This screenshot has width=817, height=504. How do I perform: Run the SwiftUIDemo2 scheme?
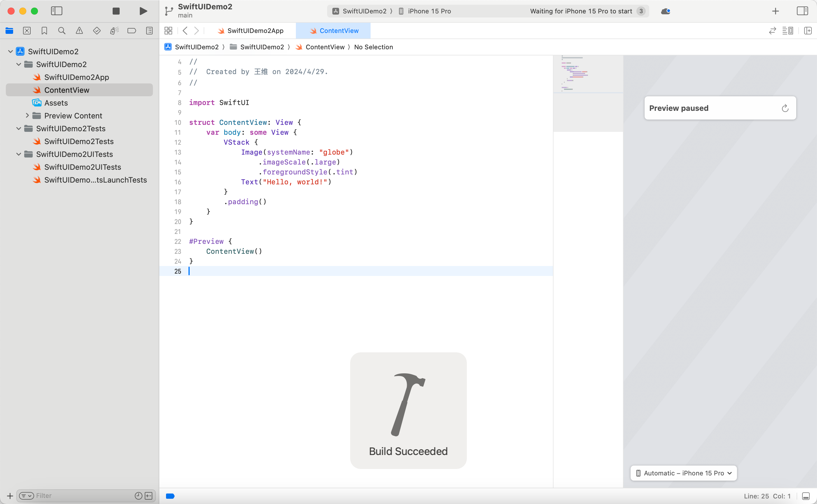[x=143, y=11]
